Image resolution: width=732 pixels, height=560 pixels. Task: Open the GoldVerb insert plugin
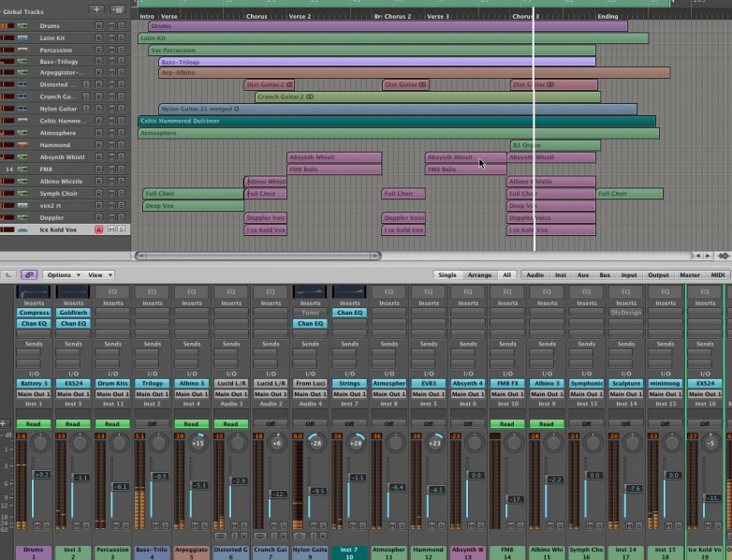point(73,313)
